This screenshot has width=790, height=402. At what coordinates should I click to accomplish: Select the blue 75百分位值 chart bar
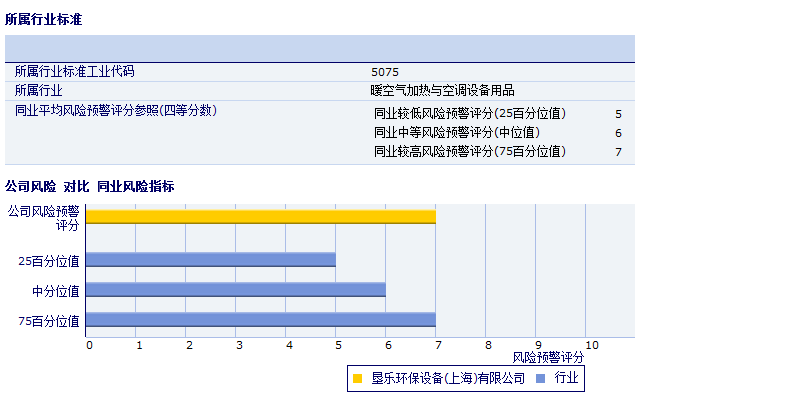tap(260, 320)
